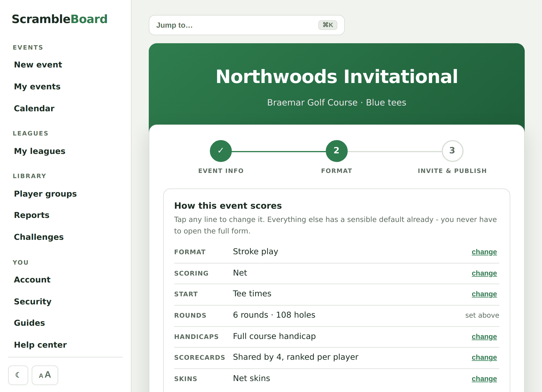Go to step 3 Invite & Publish circle
The width and height of the screenshot is (542, 392).
point(452,151)
